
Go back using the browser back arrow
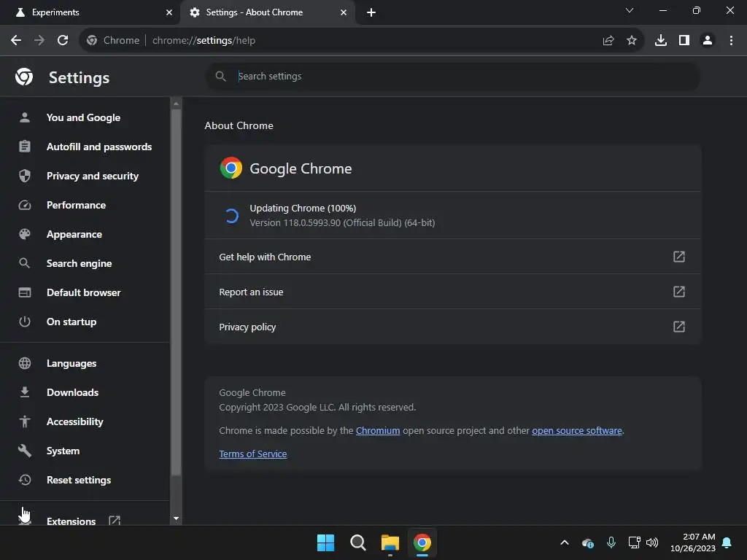click(x=16, y=41)
